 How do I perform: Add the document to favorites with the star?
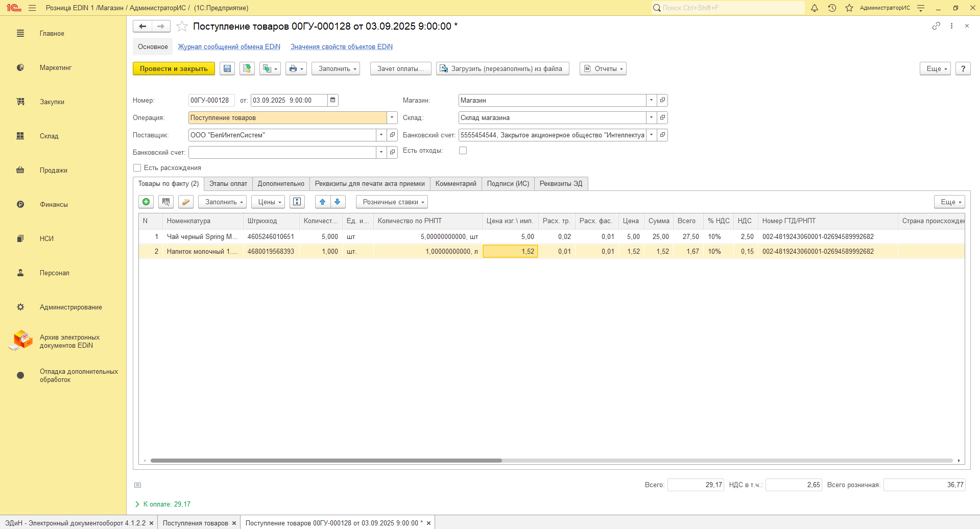[182, 27]
